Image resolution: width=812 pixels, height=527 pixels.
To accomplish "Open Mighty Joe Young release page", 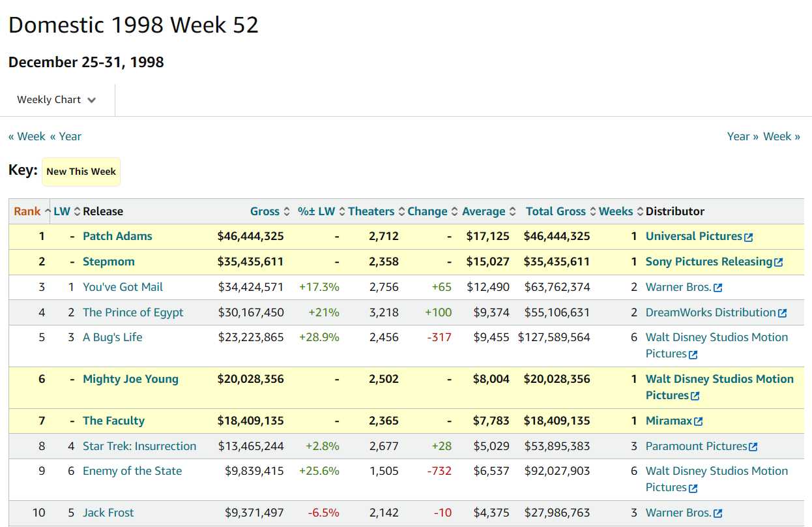I will 130,379.
